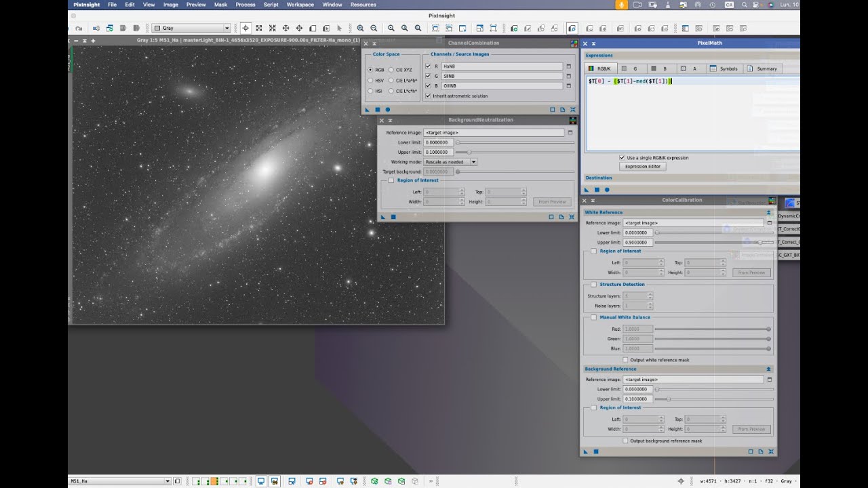The image size is (868, 488).
Task: Click the zoom in magnifier icon
Action: [x=360, y=28]
